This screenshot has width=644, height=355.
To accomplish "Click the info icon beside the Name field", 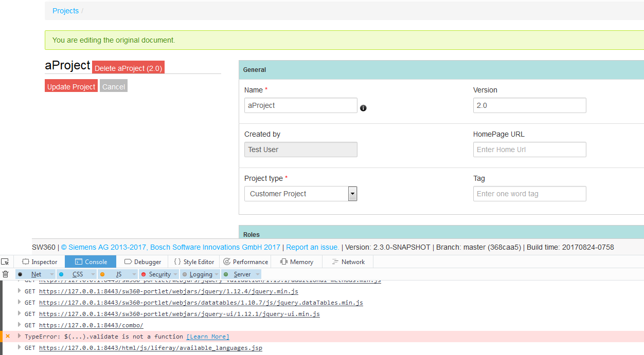I will [x=363, y=108].
